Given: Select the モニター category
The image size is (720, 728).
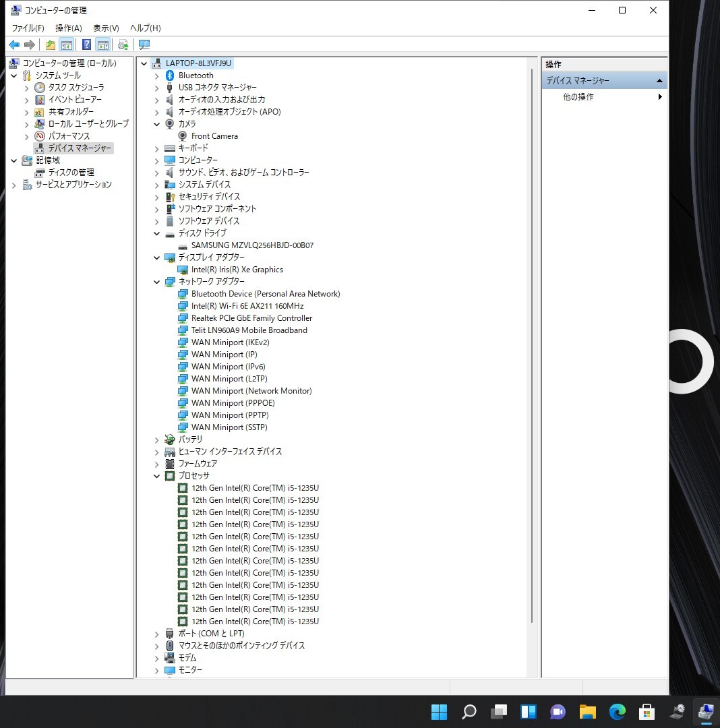Looking at the screenshot, I should click(x=190, y=670).
